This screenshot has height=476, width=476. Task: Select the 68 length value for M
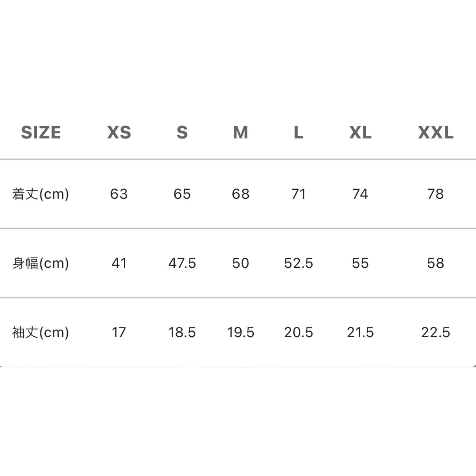pos(241,194)
